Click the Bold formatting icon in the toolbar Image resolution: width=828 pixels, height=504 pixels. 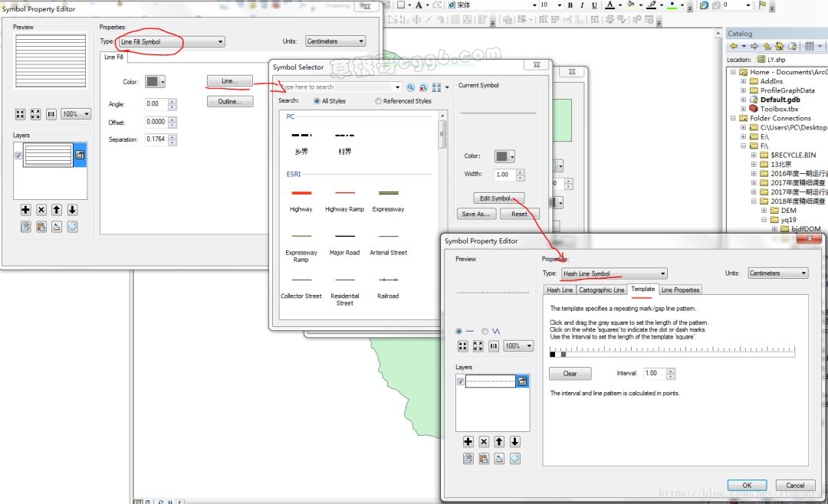click(570, 5)
